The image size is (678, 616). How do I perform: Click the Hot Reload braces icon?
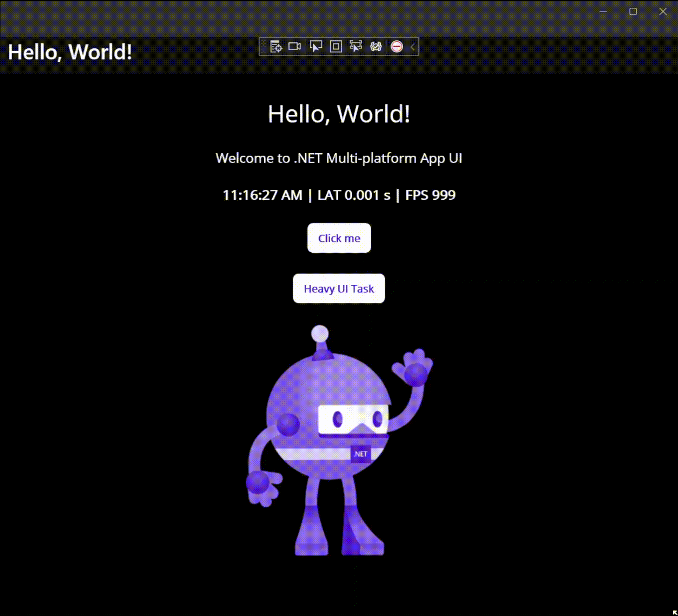click(376, 46)
